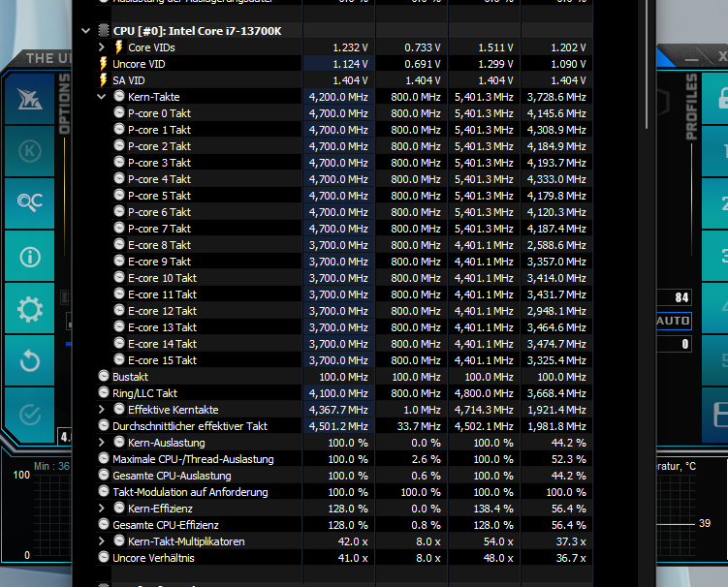Image resolution: width=728 pixels, height=587 pixels.
Task: Expand Kern-Takt-Multiplikatoren row
Action: click(x=102, y=541)
